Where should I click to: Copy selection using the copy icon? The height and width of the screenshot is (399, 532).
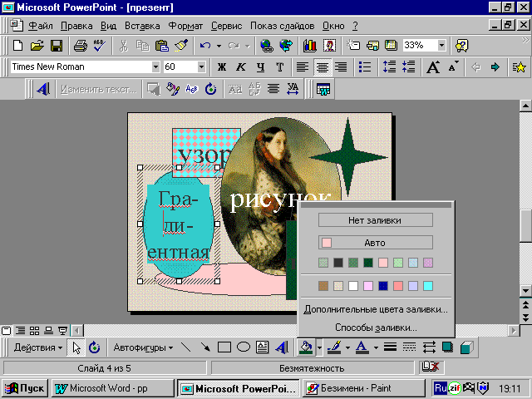point(142,45)
